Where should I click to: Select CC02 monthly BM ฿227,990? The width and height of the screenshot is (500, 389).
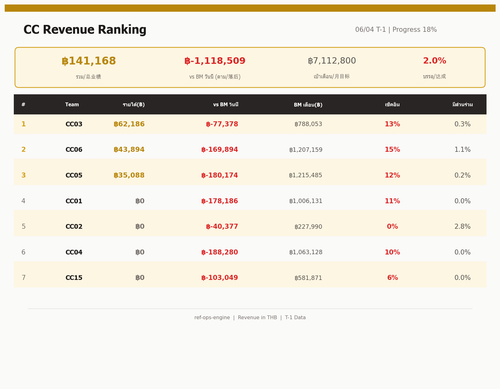click(308, 226)
